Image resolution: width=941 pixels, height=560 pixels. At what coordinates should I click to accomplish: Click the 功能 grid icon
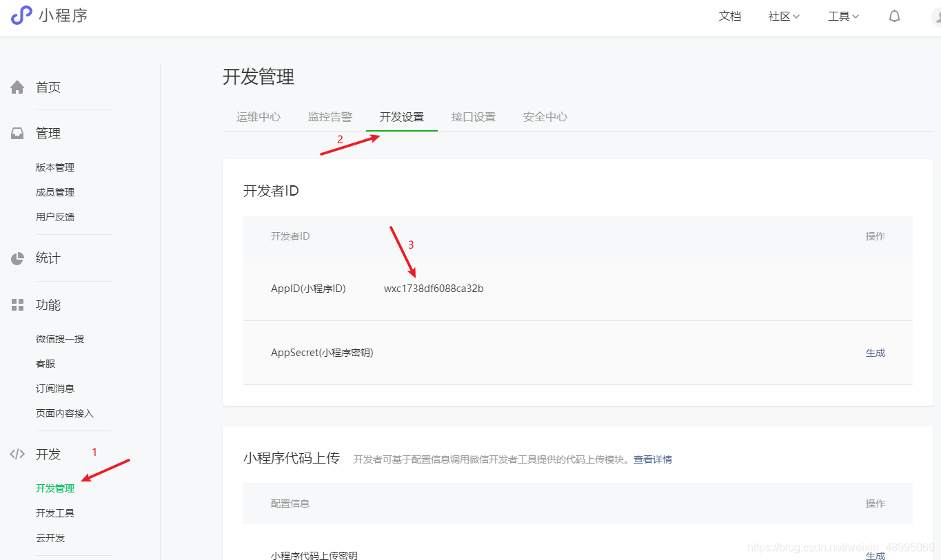tap(17, 305)
